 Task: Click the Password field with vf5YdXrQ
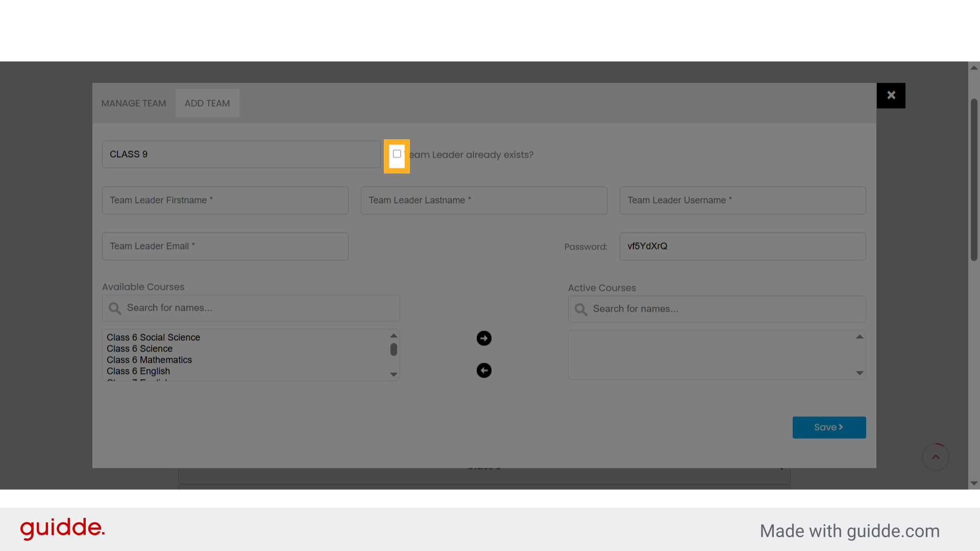[x=742, y=246]
